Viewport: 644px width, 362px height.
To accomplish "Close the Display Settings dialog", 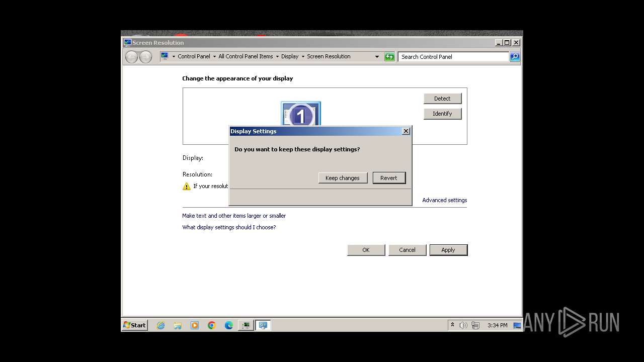I will [x=406, y=131].
